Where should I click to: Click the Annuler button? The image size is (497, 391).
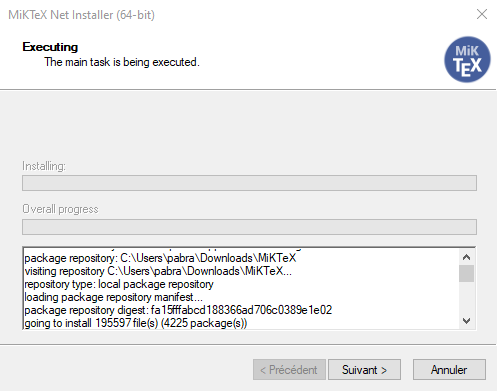(449, 369)
